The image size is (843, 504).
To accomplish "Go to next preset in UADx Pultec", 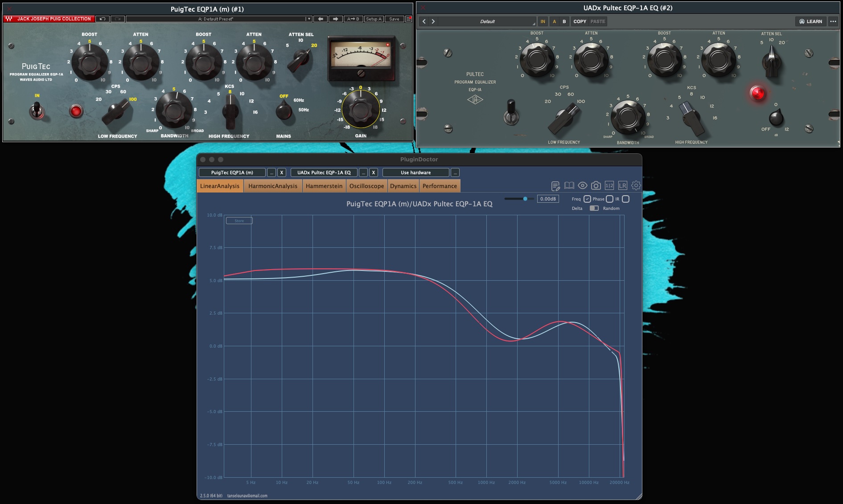I will click(x=433, y=21).
